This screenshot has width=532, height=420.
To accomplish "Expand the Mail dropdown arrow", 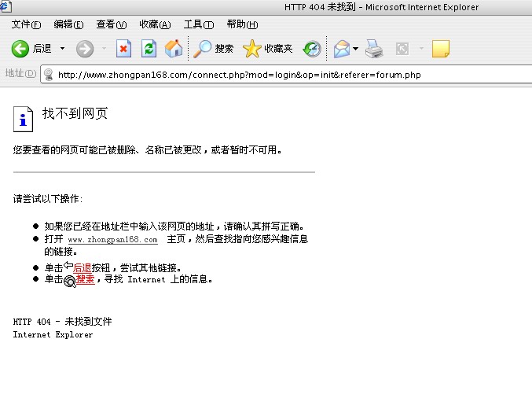I will 355,49.
